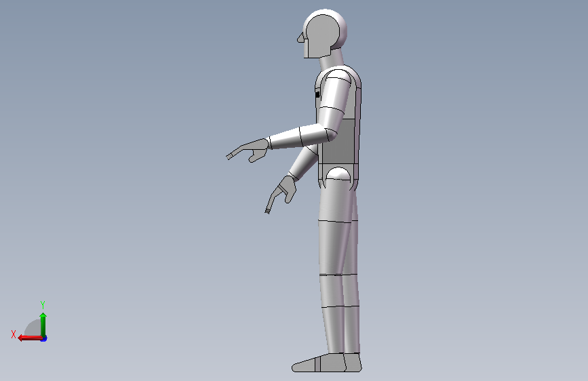The image size is (588, 381).
Task: Pick the lower hand pointing downward
Action: click(x=279, y=195)
